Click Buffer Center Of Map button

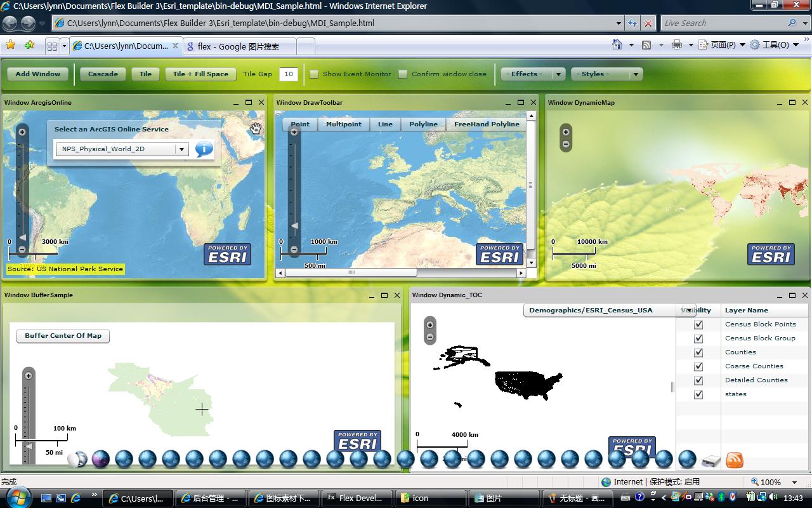63,335
